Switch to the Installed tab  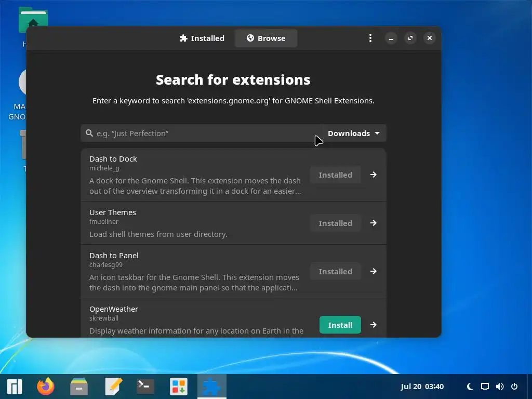coord(202,38)
